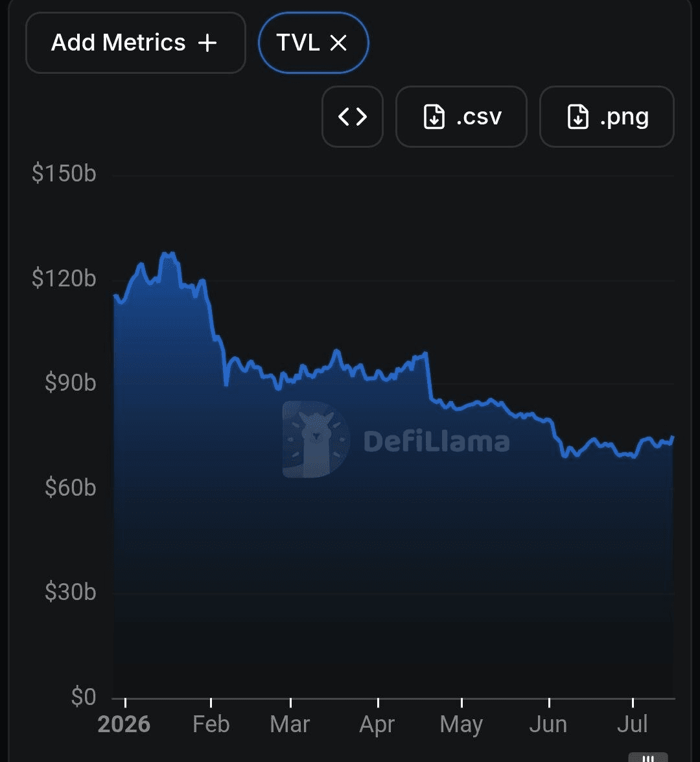Toggle the TVL metric chip
The width and height of the screenshot is (700, 762).
point(314,43)
